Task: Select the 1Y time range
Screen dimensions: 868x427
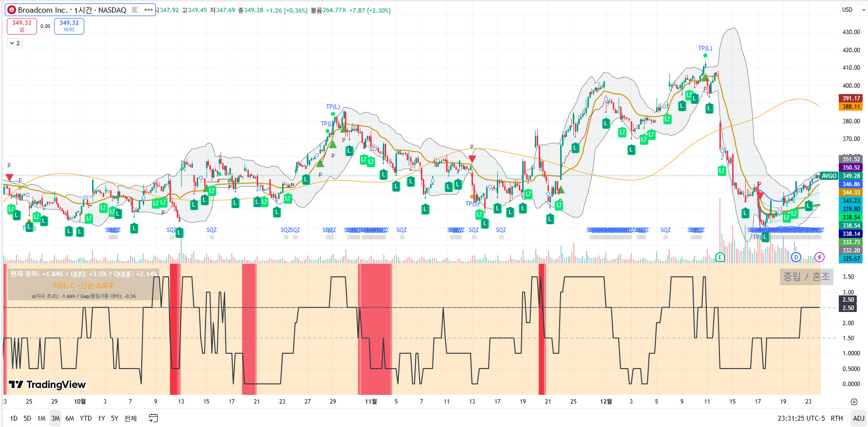Action: (101, 418)
